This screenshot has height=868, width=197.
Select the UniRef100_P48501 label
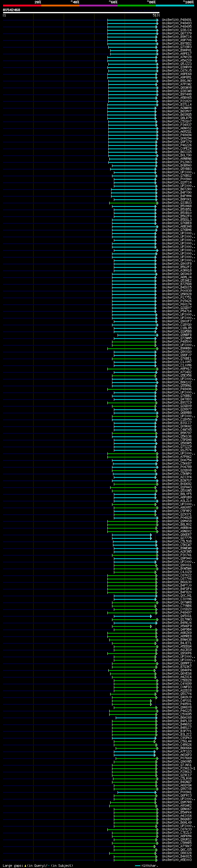(177, 704)
